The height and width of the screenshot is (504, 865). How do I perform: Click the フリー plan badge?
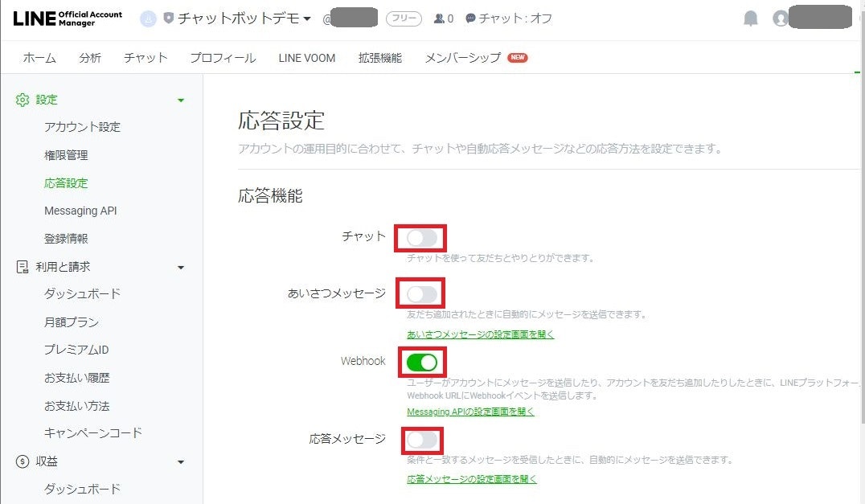pos(404,18)
